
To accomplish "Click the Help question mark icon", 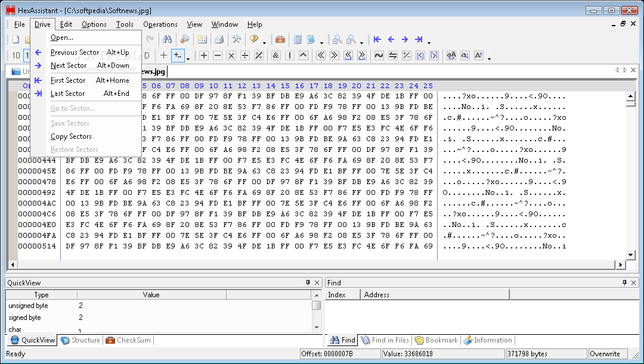I will coord(254,39).
